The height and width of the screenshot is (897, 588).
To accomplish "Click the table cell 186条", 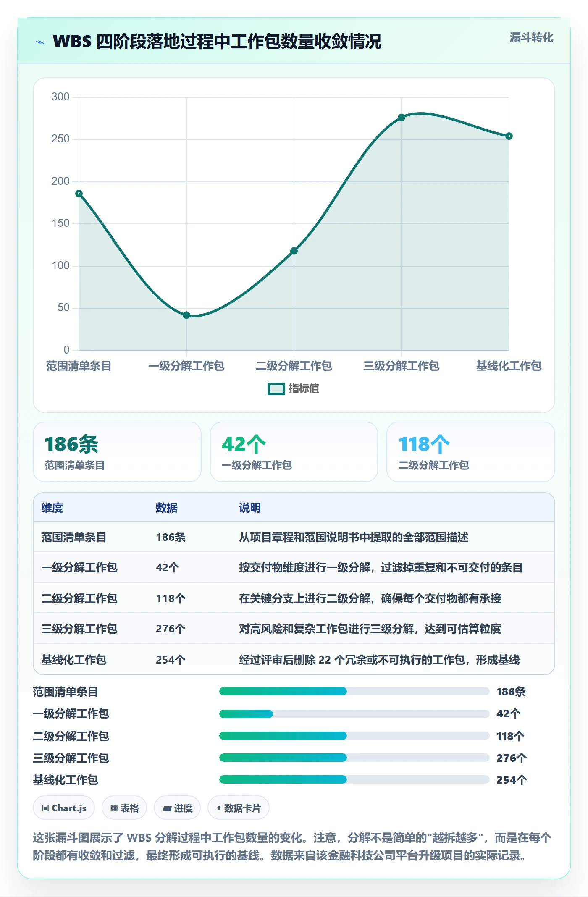I will (171, 537).
